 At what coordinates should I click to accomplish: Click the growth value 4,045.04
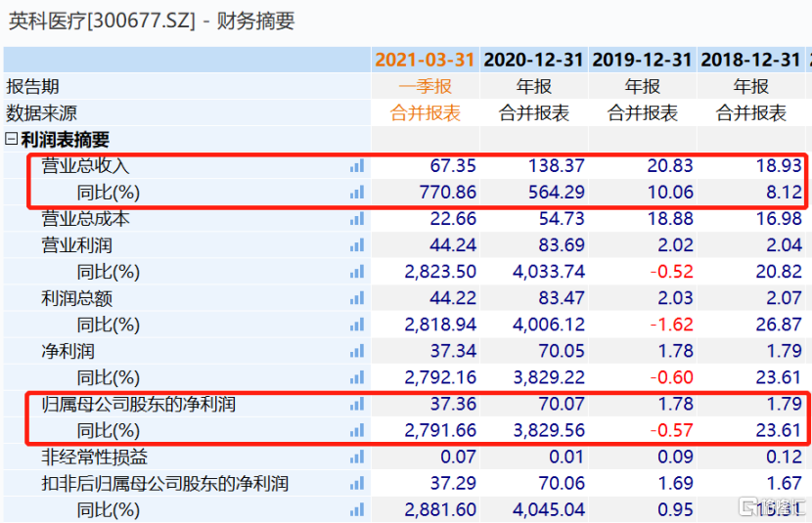[549, 510]
